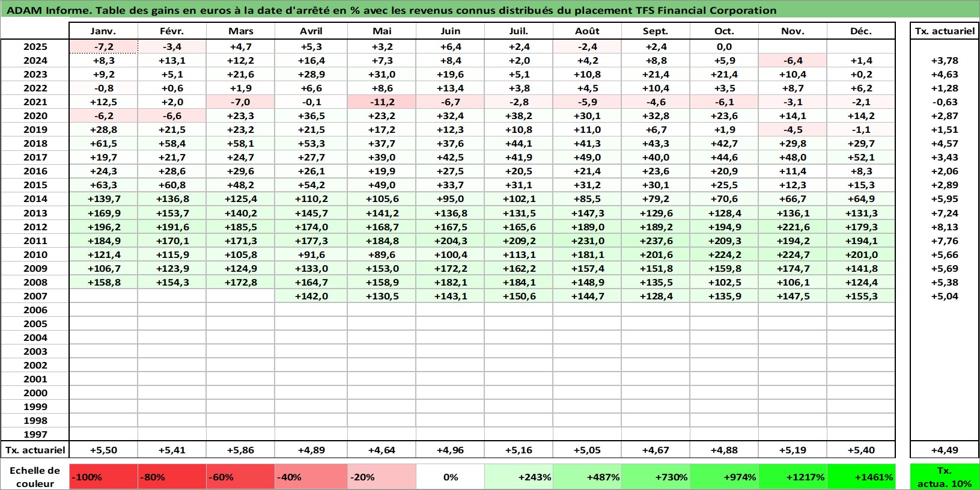The height and width of the screenshot is (490, 980).
Task: Select the +5,50 Janv. actuarial rate
Action: tap(103, 450)
